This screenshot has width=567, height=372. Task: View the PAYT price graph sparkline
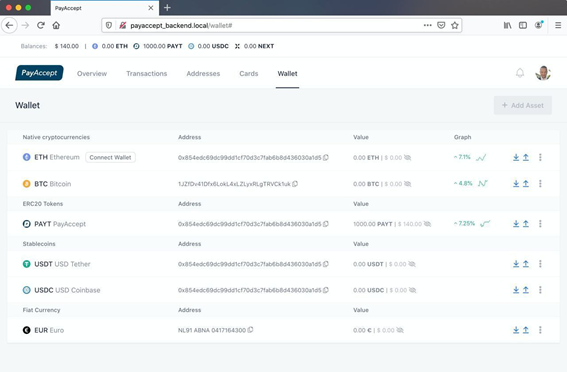(x=485, y=224)
